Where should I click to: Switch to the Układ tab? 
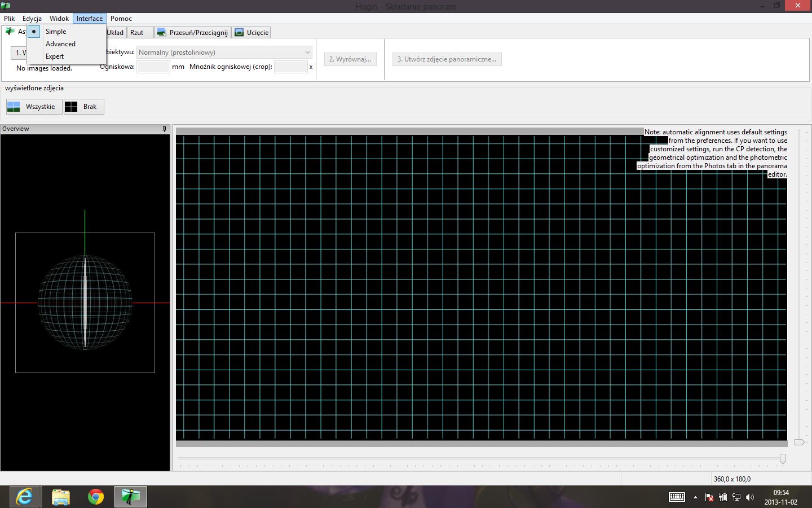[116, 33]
